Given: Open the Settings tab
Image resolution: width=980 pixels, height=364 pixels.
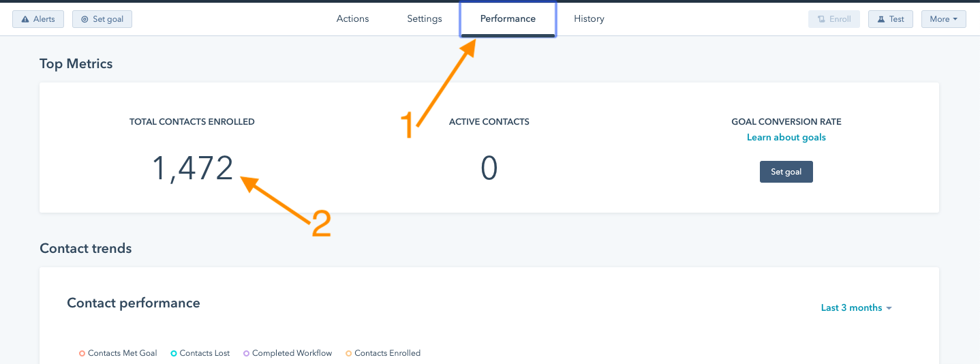Looking at the screenshot, I should click(425, 19).
